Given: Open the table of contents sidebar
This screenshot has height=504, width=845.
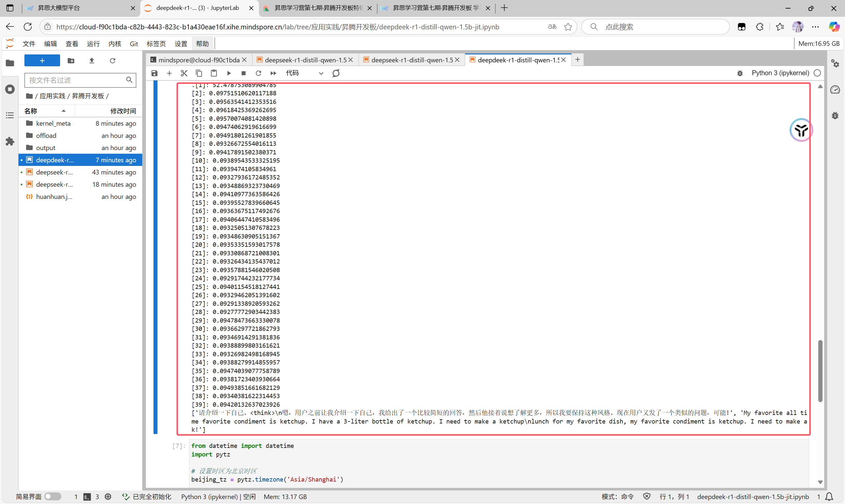Looking at the screenshot, I should pyautogui.click(x=10, y=115).
